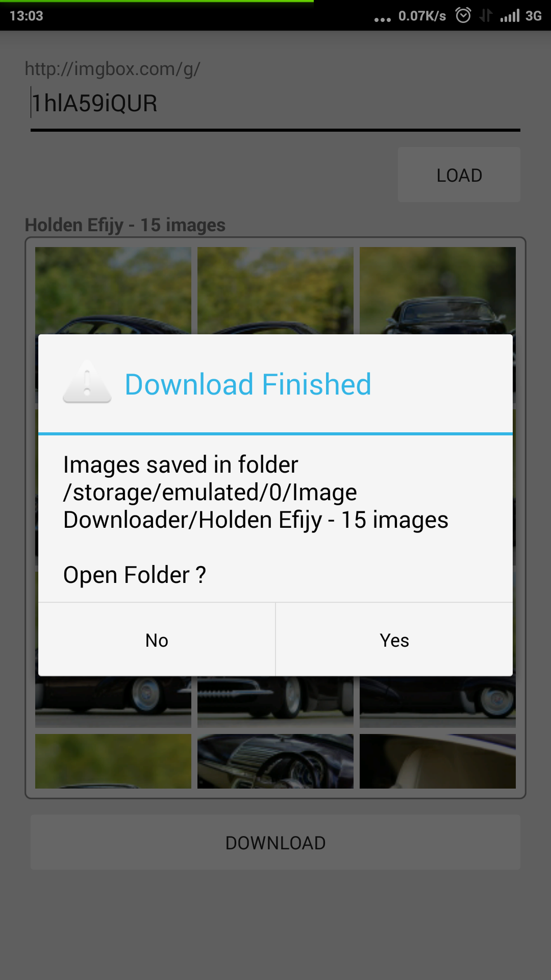Image resolution: width=551 pixels, height=980 pixels.
Task: Open the bottom-left green thumbnail
Action: 113,761
